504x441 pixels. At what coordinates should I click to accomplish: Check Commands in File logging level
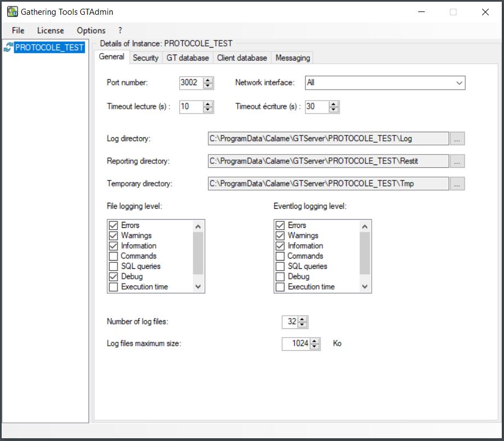click(x=113, y=256)
